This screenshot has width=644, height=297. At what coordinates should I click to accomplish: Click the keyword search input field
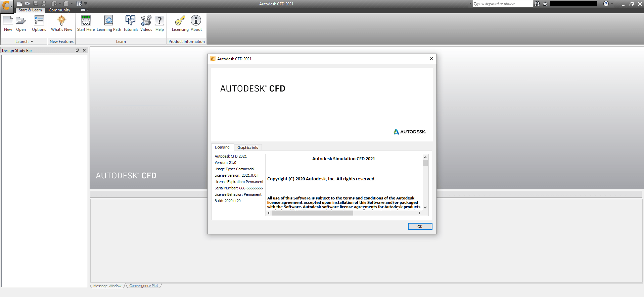tap(503, 4)
